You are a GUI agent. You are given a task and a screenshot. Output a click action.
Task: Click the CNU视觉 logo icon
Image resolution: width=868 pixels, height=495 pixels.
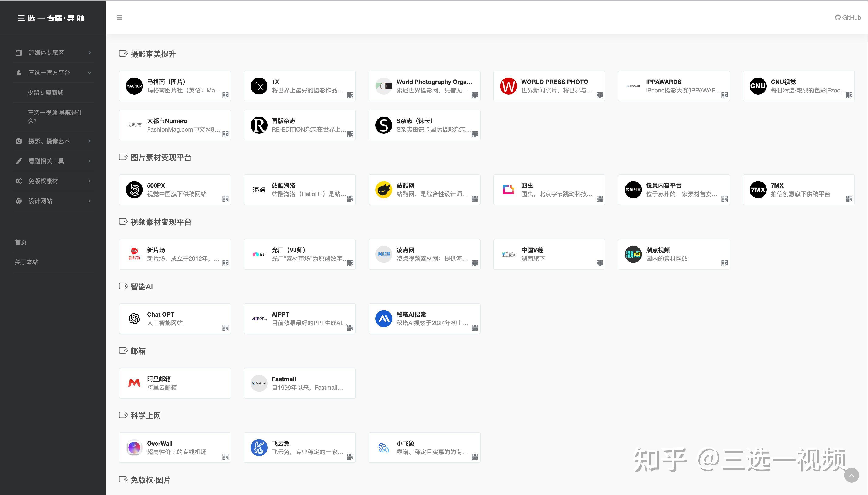(758, 86)
